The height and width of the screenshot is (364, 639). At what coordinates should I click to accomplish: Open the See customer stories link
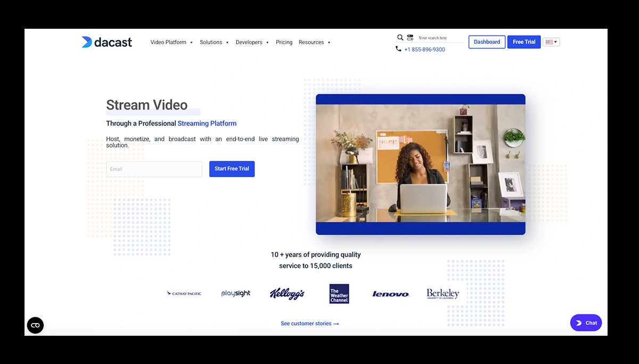[309, 324]
